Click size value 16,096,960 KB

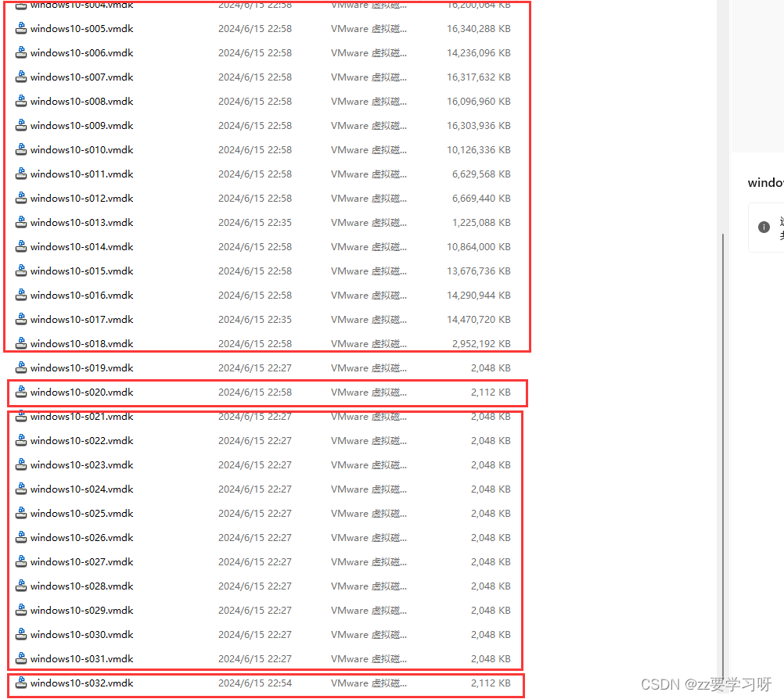(x=479, y=102)
